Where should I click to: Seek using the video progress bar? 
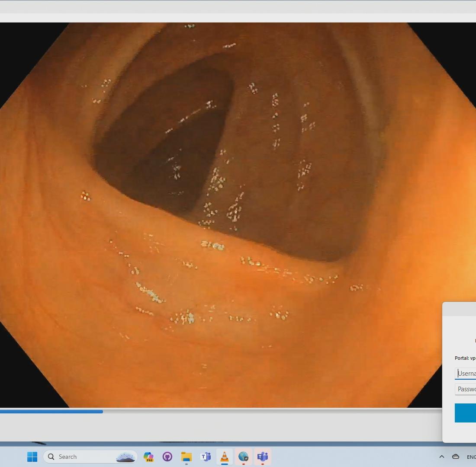221,412
